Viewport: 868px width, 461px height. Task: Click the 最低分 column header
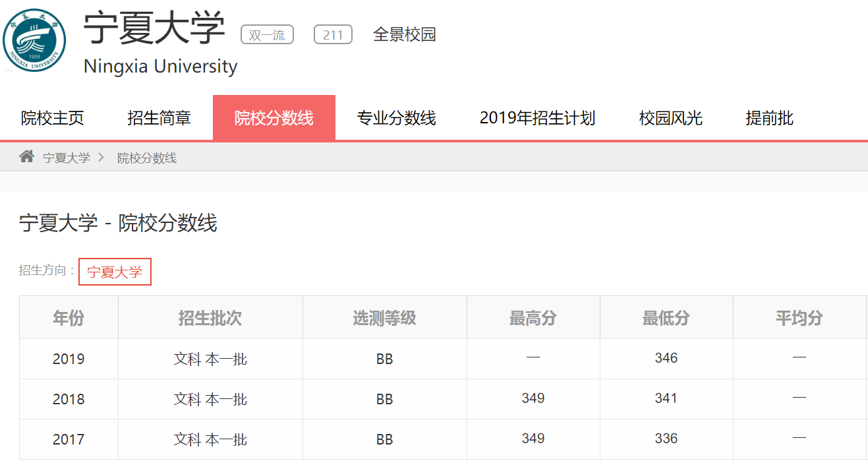[x=666, y=318]
